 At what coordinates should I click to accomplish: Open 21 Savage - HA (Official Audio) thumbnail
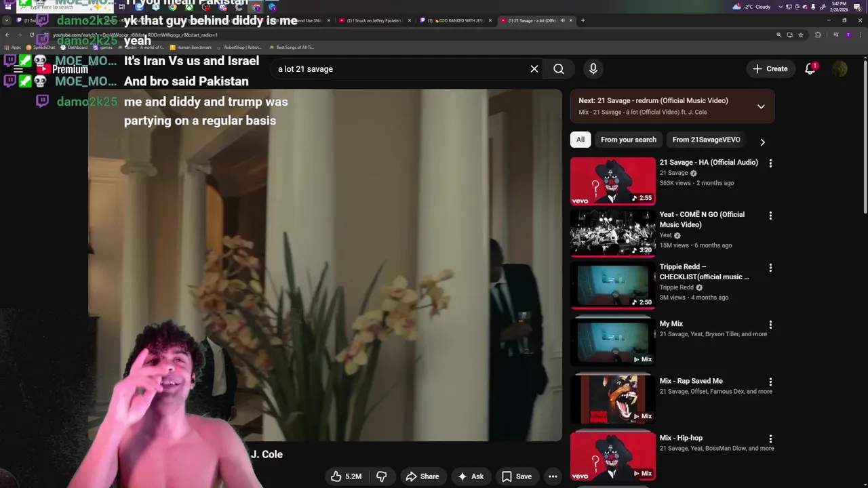click(x=613, y=181)
